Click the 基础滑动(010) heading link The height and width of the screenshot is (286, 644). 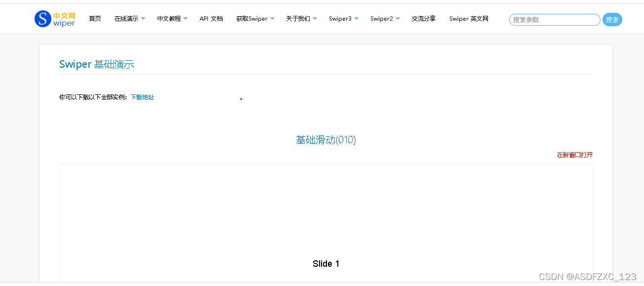[326, 140]
